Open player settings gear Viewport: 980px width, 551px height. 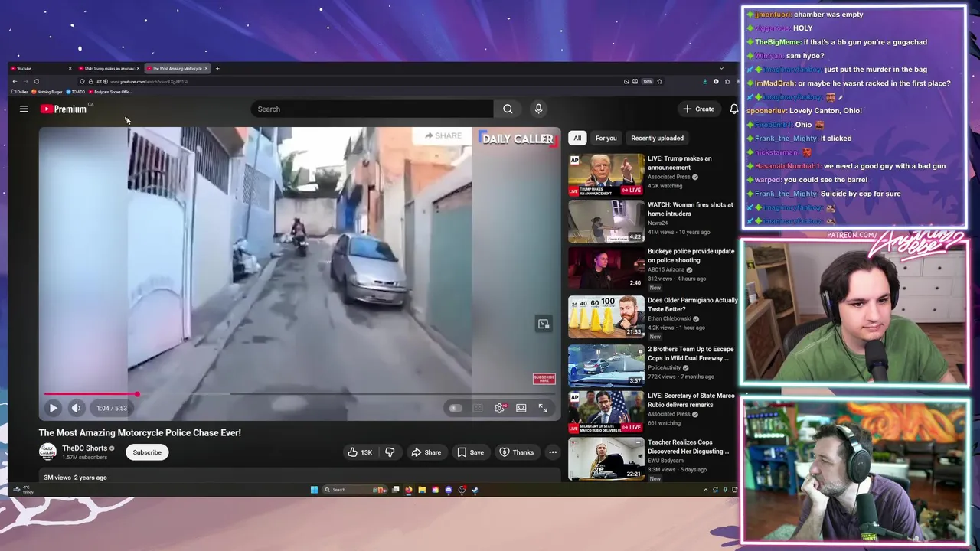(499, 408)
